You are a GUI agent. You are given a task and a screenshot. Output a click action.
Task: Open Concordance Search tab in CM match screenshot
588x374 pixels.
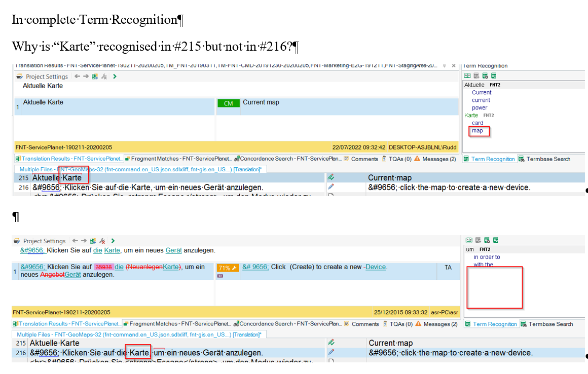click(x=288, y=159)
